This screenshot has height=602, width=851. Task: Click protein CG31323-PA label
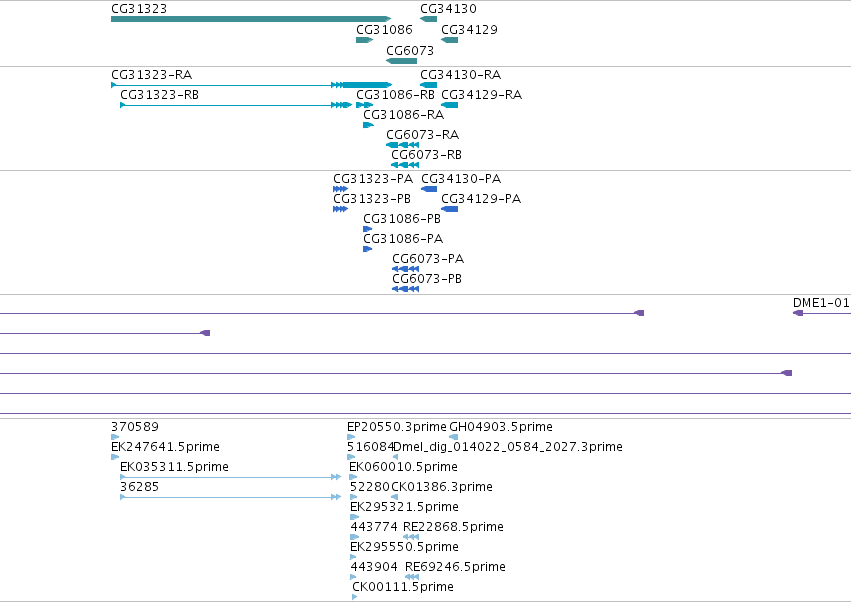click(x=373, y=179)
